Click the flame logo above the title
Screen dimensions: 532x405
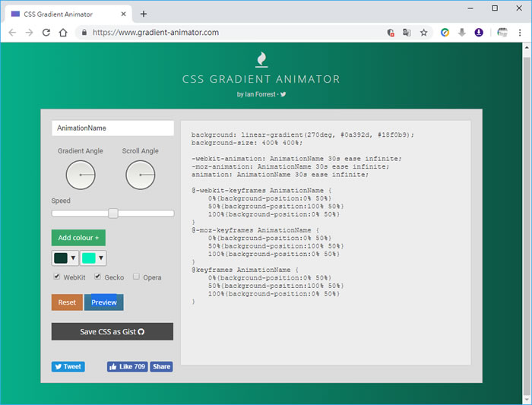pyautogui.click(x=261, y=60)
